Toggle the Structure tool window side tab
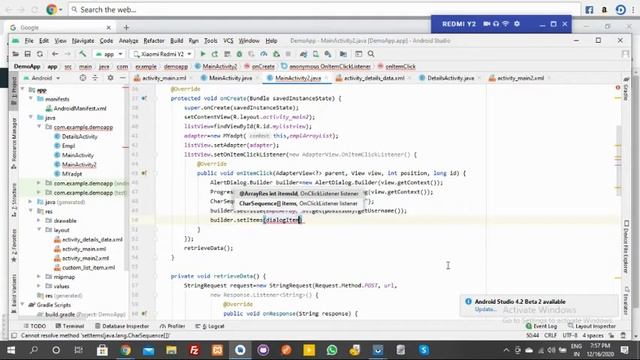Image resolution: width=640 pixels, height=360 pixels. [x=14, y=200]
